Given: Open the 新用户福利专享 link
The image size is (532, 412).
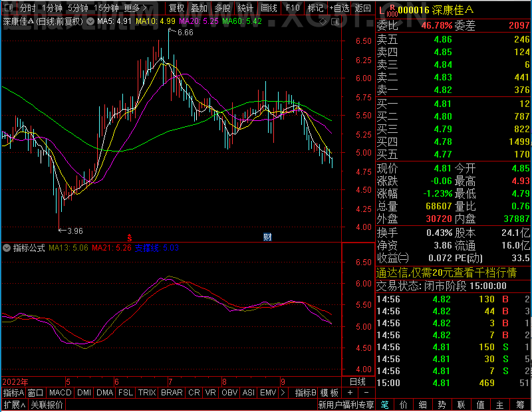Looking at the screenshot, I should [346, 405].
